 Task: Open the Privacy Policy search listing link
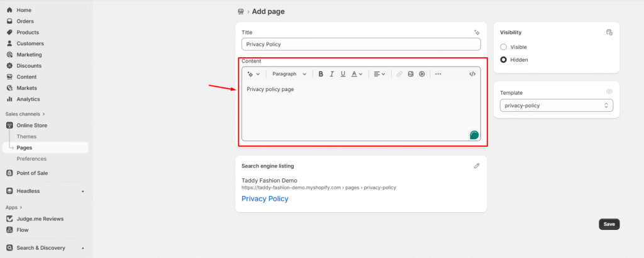[265, 199]
